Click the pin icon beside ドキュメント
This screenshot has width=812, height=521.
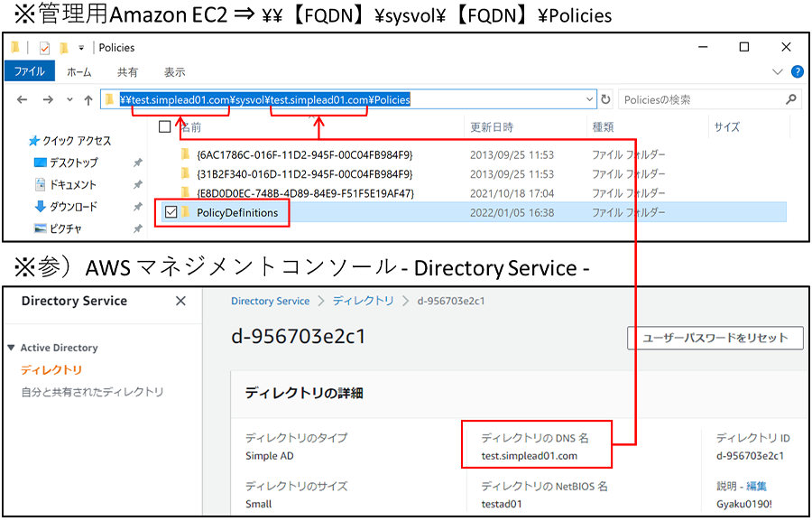(137, 184)
